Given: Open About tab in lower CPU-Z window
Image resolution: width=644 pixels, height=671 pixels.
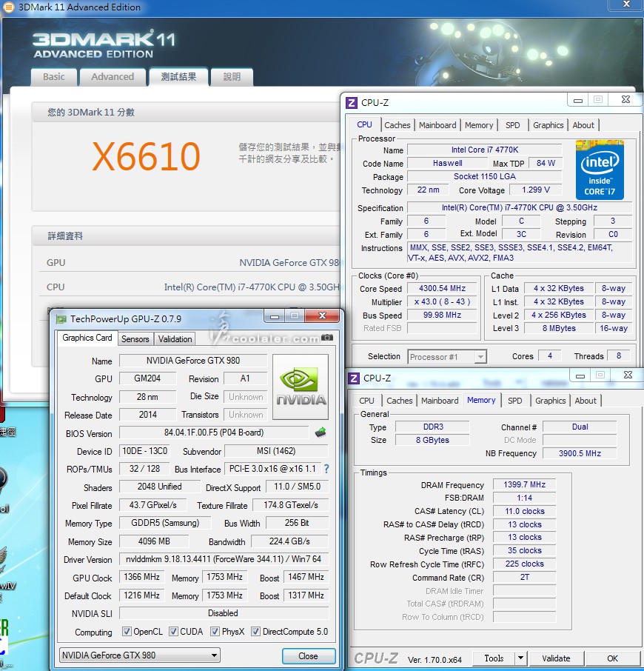Looking at the screenshot, I should pos(586,401).
